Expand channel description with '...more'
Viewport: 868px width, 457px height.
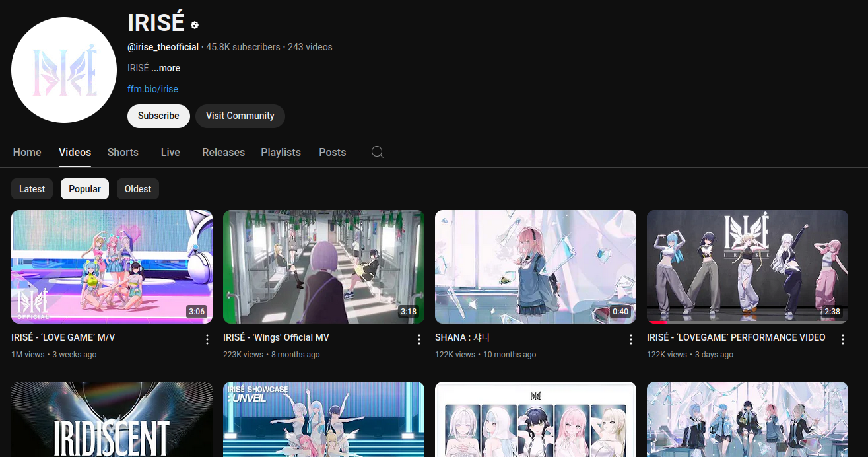coord(166,68)
